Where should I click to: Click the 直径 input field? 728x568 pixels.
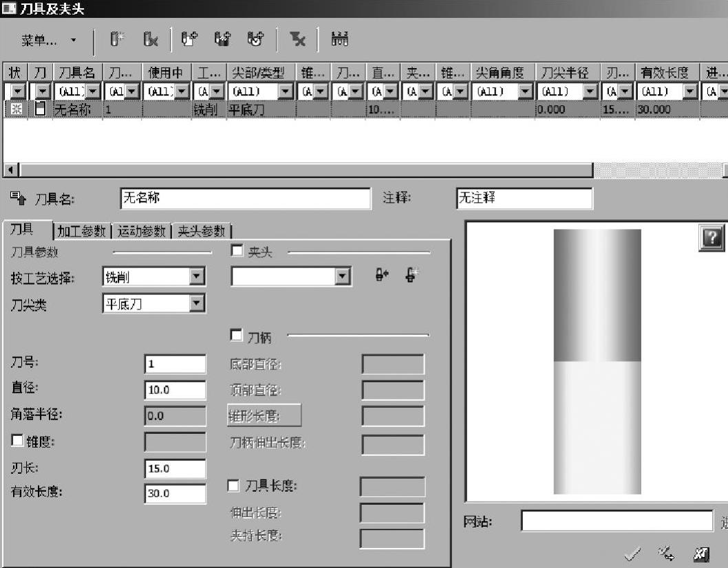(x=175, y=390)
